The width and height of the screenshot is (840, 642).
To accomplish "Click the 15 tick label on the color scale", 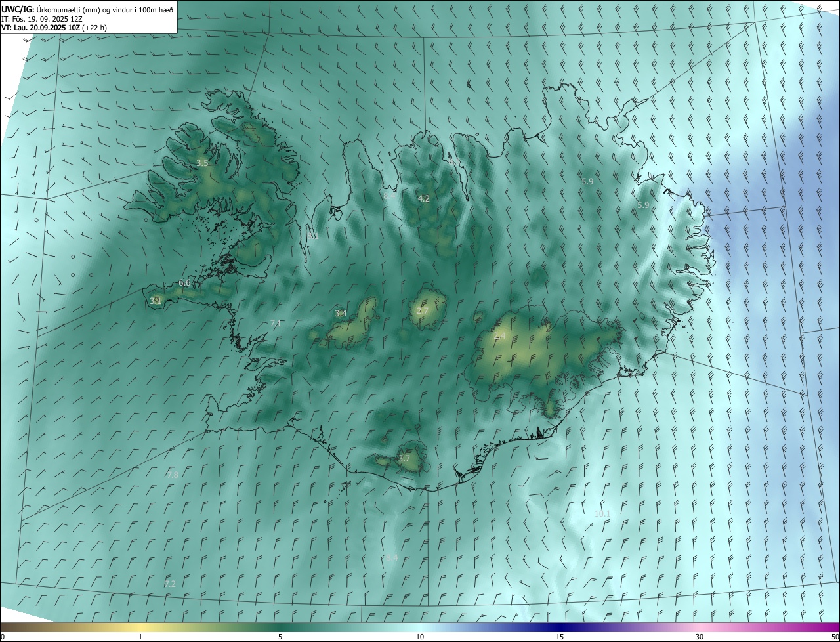I will (560, 637).
